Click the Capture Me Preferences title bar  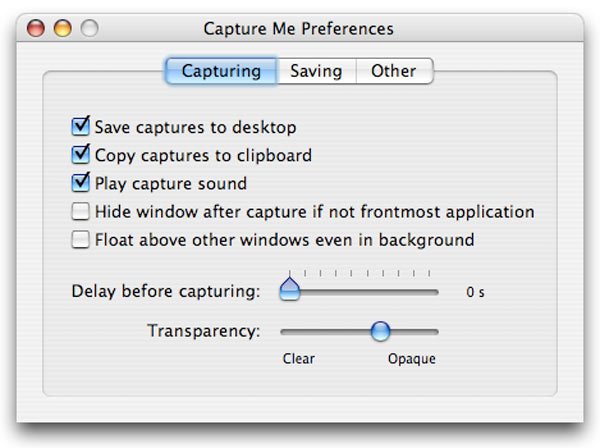coord(298,28)
